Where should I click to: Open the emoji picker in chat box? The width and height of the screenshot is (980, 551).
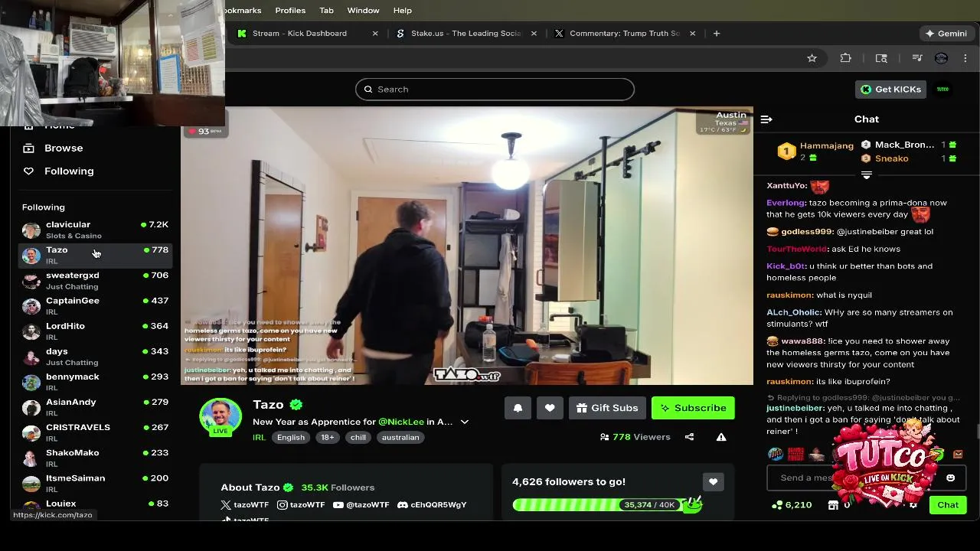coord(950,478)
